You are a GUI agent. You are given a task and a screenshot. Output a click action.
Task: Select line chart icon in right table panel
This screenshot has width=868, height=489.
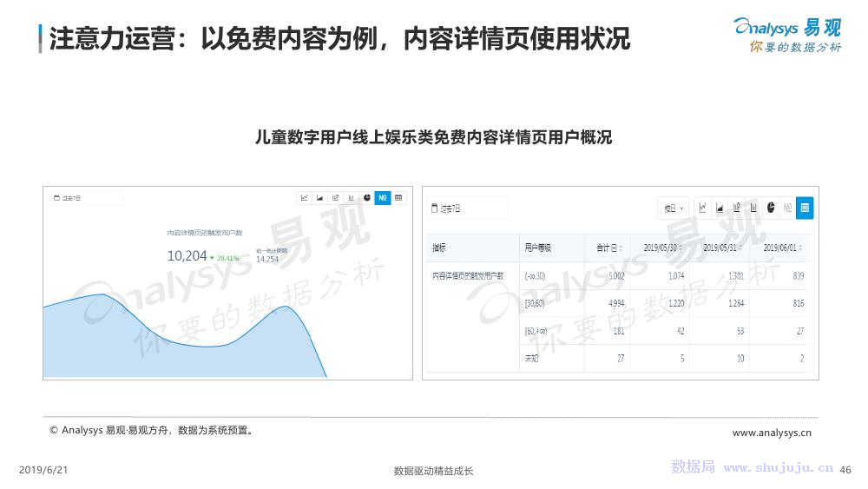pyautogui.click(x=702, y=208)
